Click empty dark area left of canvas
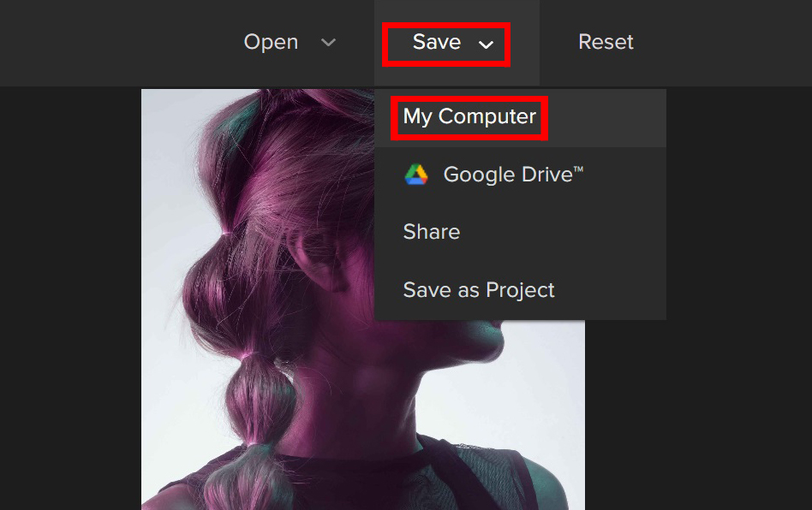The width and height of the screenshot is (812, 510). pyautogui.click(x=69, y=299)
